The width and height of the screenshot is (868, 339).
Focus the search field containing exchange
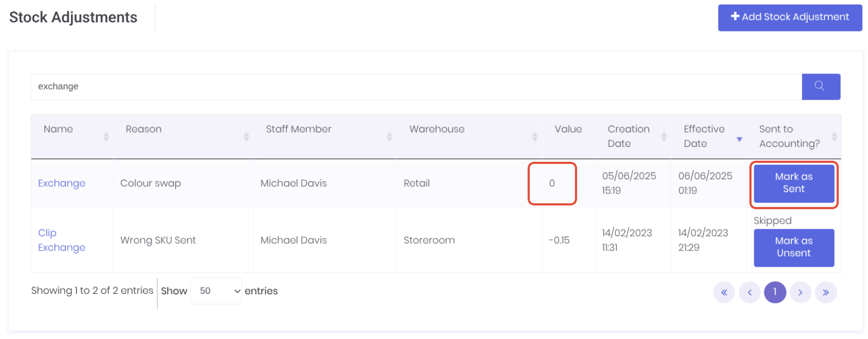point(416,87)
